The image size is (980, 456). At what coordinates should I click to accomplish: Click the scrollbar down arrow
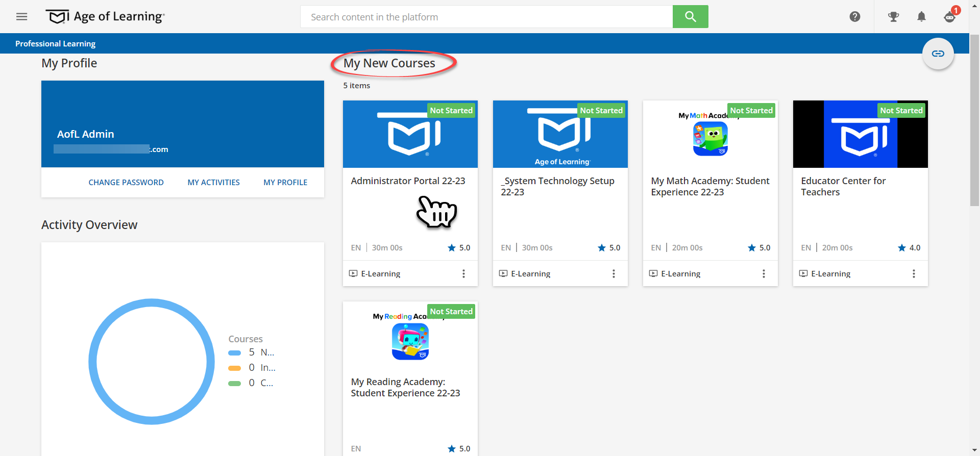coord(975,451)
